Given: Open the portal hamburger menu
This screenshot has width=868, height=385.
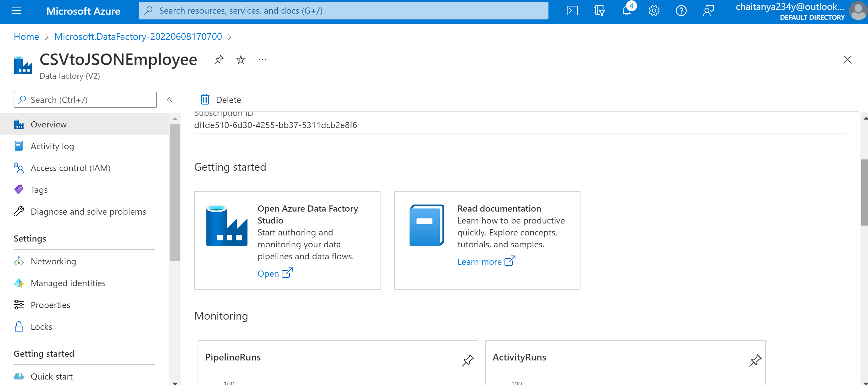Looking at the screenshot, I should pos(16,11).
